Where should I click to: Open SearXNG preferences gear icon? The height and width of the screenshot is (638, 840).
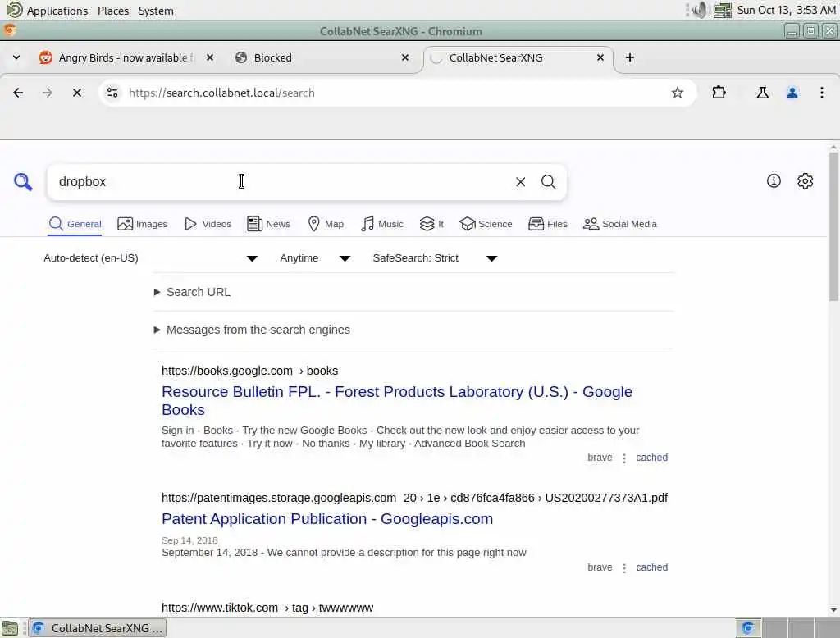[805, 181]
